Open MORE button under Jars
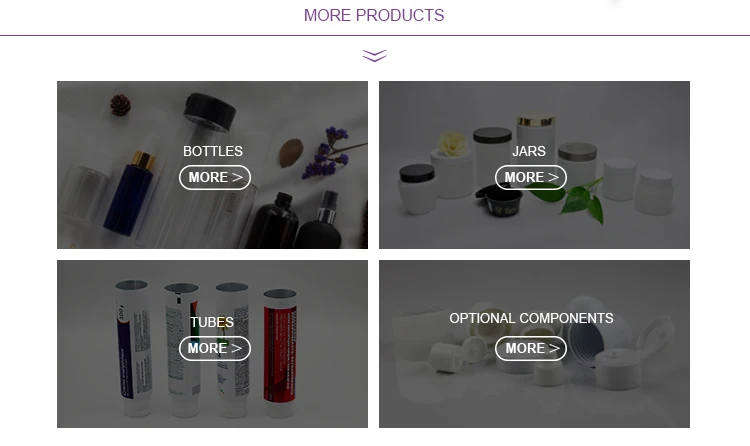The height and width of the screenshot is (446, 750). tap(531, 178)
